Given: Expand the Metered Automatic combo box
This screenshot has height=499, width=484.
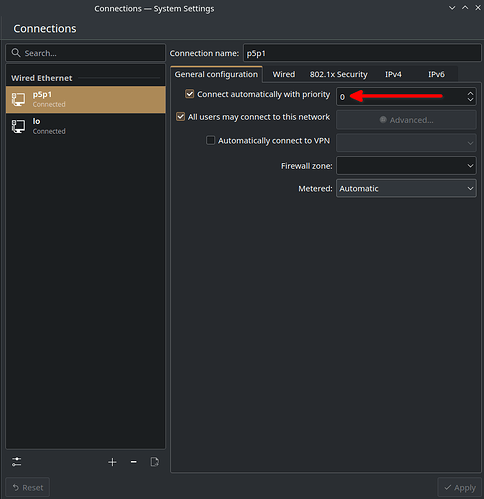Looking at the screenshot, I should pyautogui.click(x=406, y=188).
